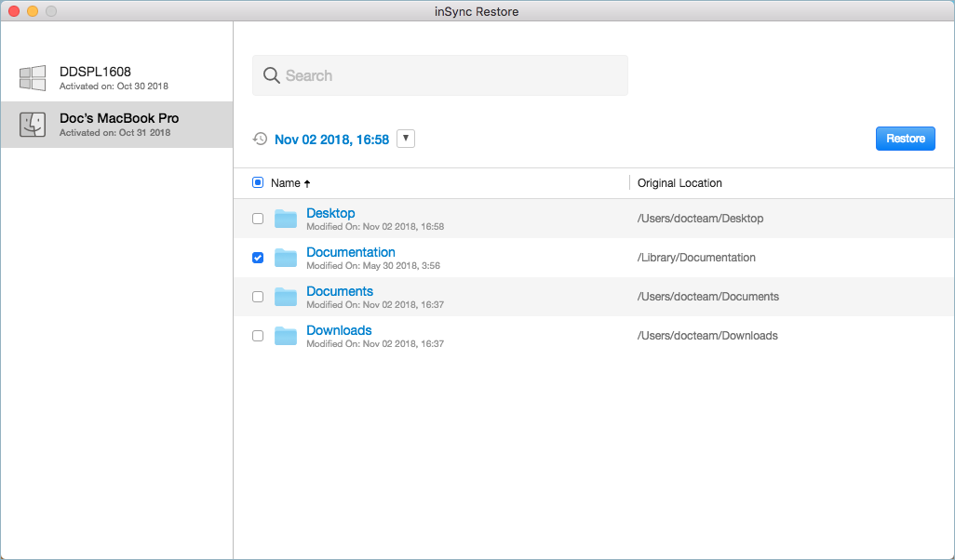Toggle the select-all checkbox beside Name
Image resolution: width=955 pixels, height=560 pixels.
click(258, 182)
